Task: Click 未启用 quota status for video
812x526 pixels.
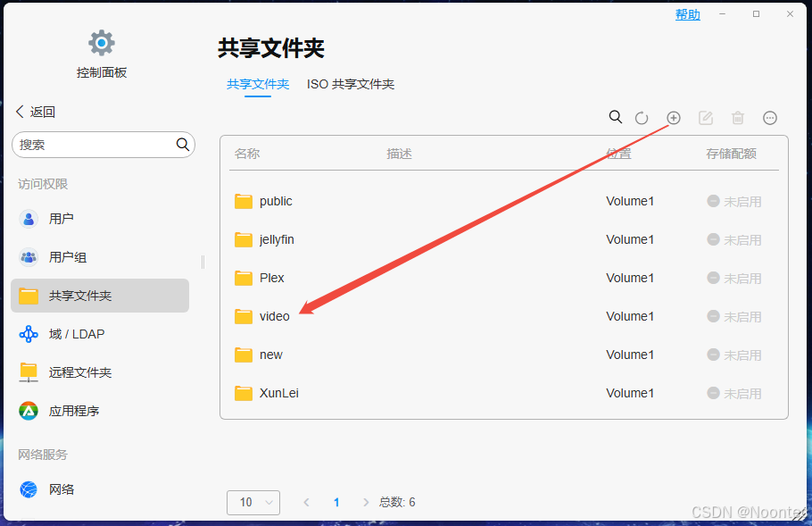Action: click(x=734, y=317)
